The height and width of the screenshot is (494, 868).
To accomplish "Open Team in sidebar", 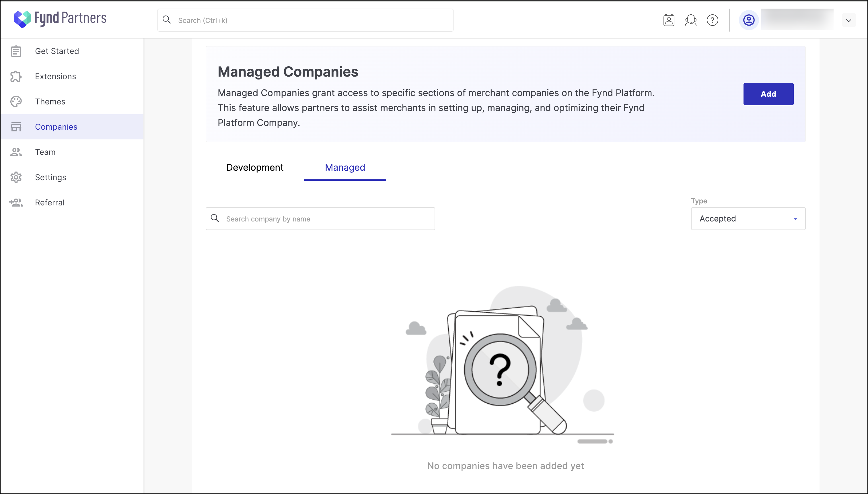I will 72,152.
